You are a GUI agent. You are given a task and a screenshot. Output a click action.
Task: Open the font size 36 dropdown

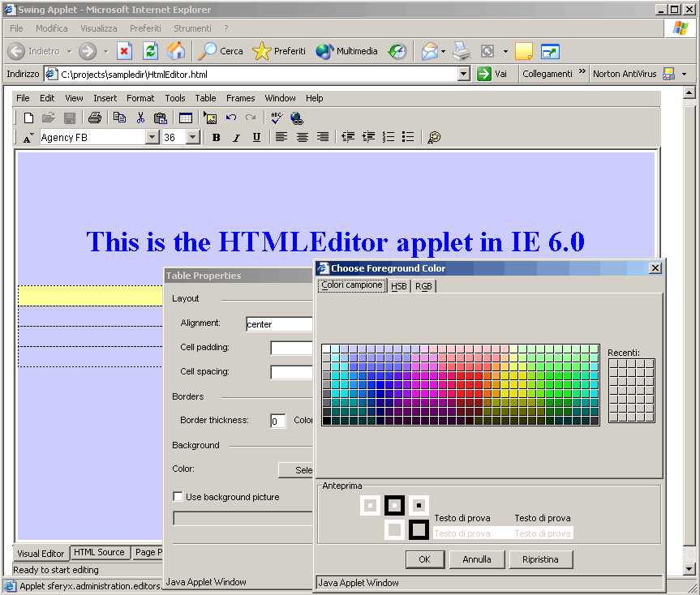(192, 138)
